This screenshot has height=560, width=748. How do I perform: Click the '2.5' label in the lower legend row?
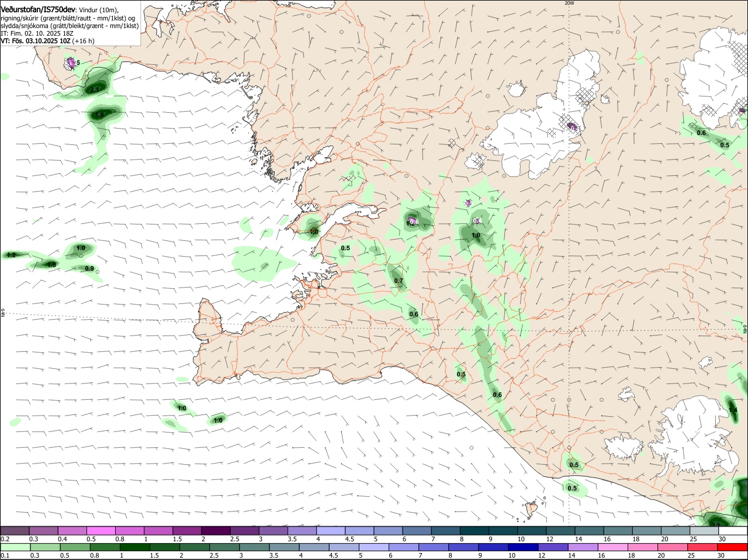[x=214, y=555]
